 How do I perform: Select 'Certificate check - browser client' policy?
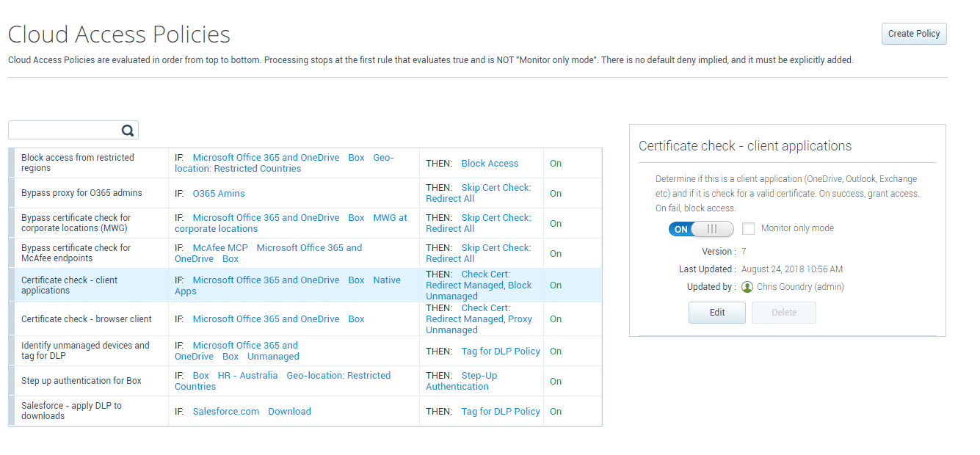point(305,319)
